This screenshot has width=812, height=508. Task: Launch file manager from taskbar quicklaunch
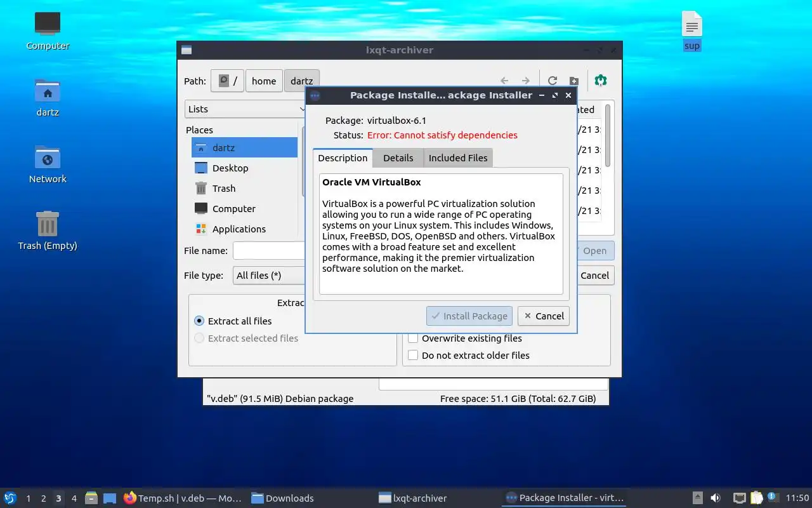91,498
